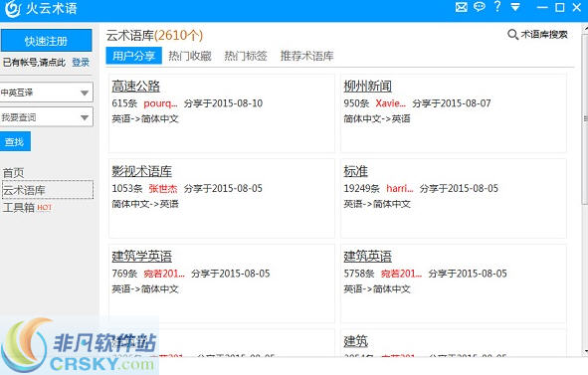Open the 高速公路 term library

(135, 87)
